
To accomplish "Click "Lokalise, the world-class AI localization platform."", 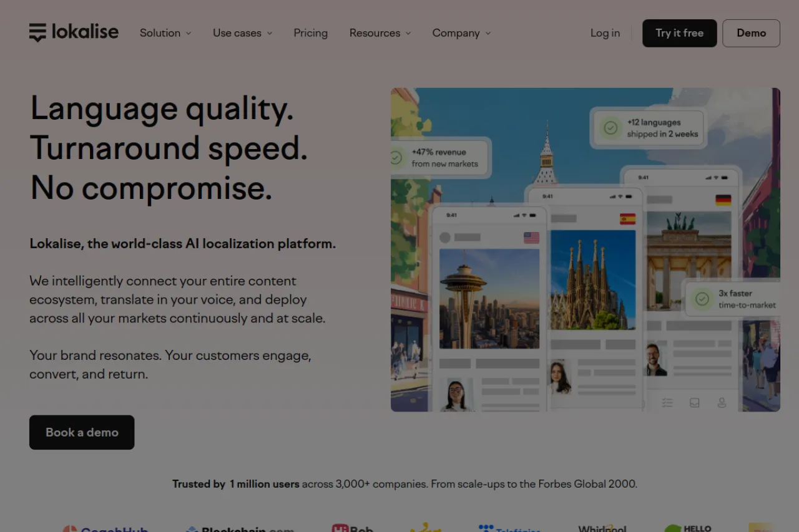I will pyautogui.click(x=183, y=244).
